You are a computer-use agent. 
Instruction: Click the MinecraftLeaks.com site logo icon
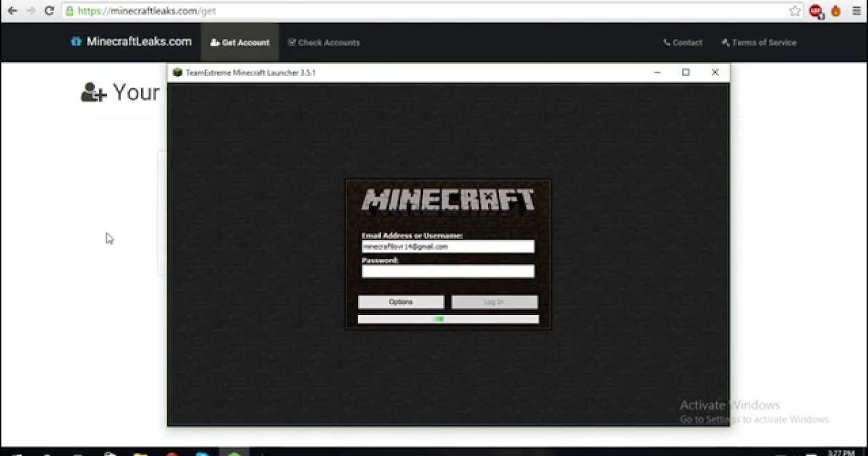coord(77,42)
